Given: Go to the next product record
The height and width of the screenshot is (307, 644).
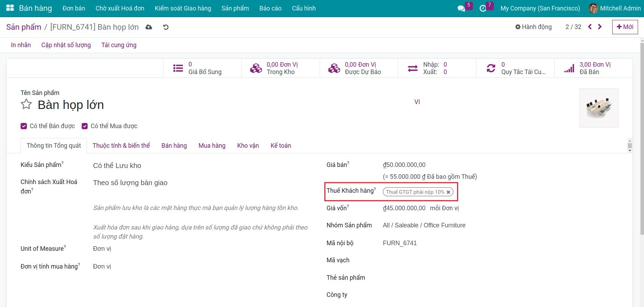Looking at the screenshot, I should point(600,27).
